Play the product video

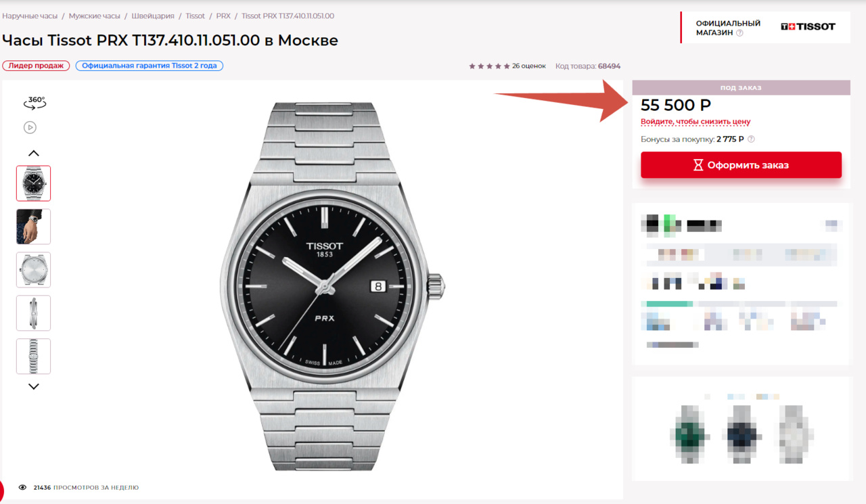30,127
